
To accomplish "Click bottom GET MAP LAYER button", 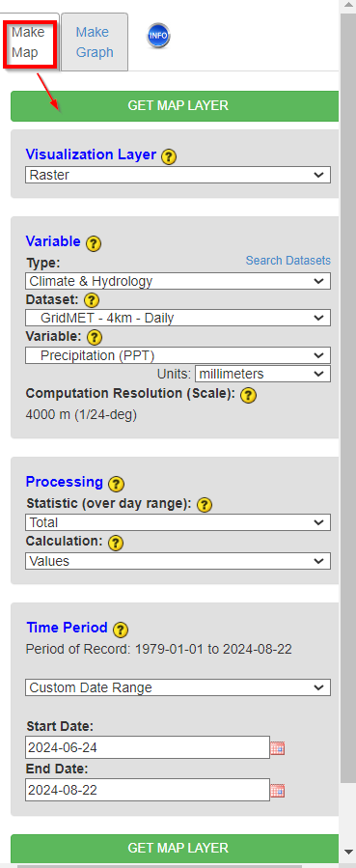I will pyautogui.click(x=175, y=848).
